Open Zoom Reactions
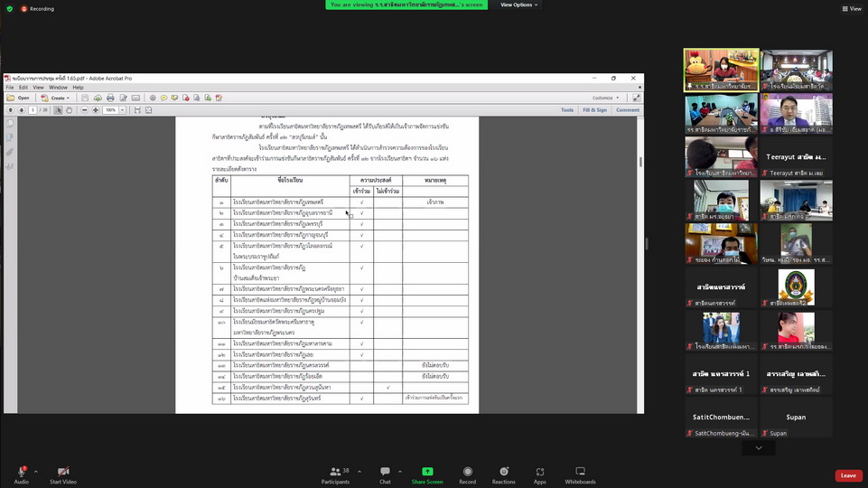The image size is (868, 488). coord(503,475)
